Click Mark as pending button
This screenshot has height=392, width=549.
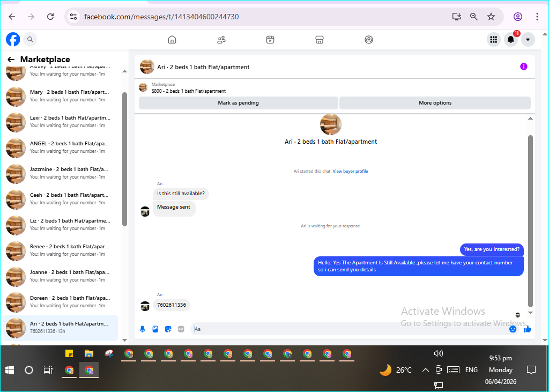coord(239,103)
